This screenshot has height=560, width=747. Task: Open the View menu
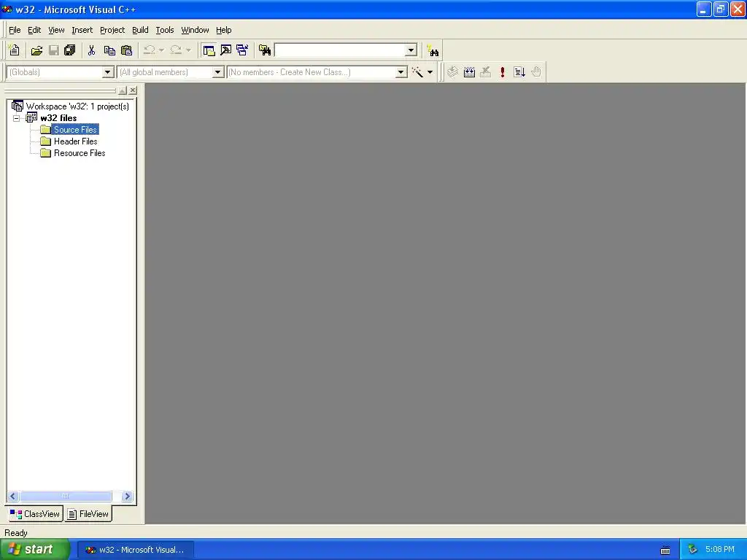tap(56, 30)
